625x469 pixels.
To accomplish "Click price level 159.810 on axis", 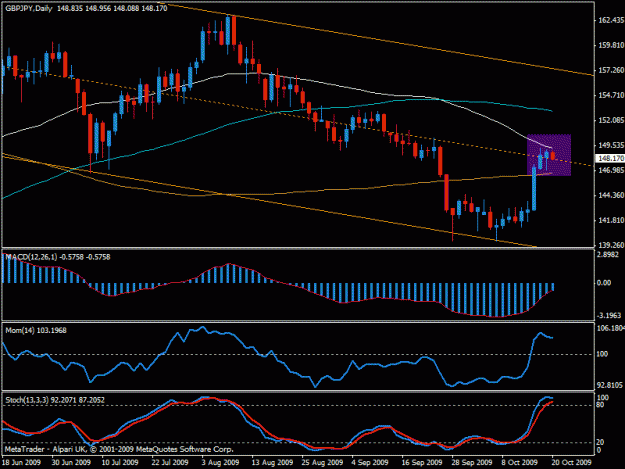I will 611,45.
